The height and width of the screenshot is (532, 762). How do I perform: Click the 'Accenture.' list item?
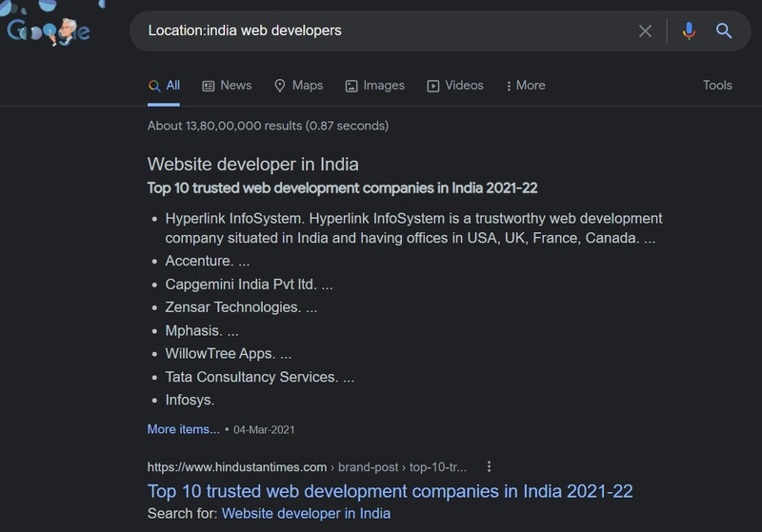207,261
